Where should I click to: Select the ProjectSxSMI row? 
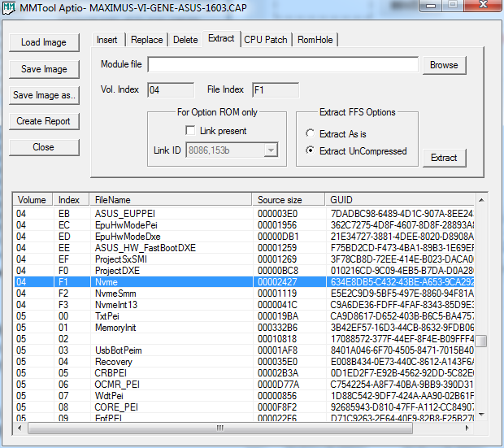(244, 259)
